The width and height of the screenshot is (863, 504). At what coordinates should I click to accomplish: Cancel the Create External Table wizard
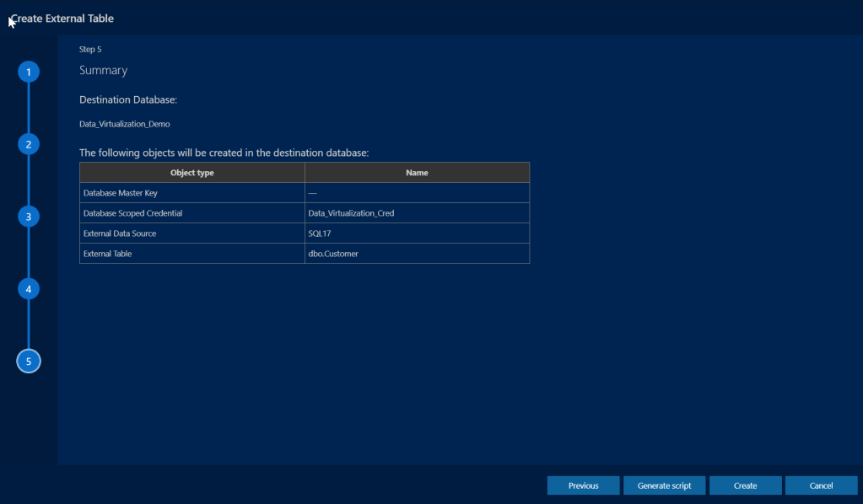(821, 485)
